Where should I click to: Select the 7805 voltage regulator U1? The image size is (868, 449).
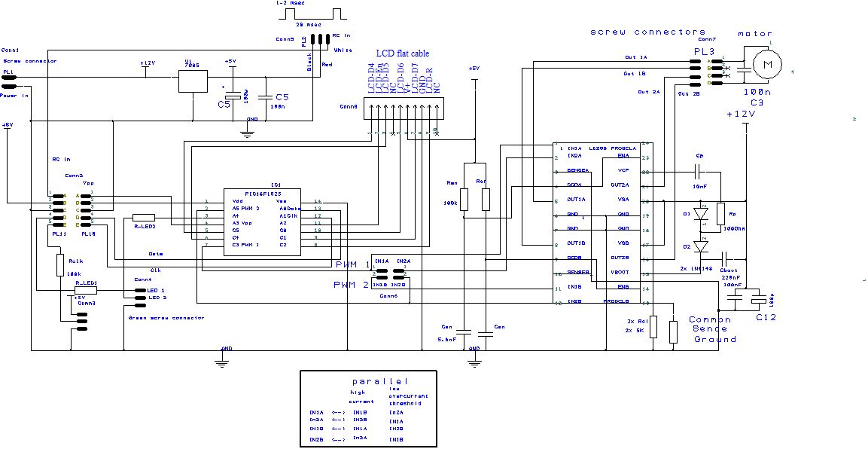pyautogui.click(x=192, y=81)
